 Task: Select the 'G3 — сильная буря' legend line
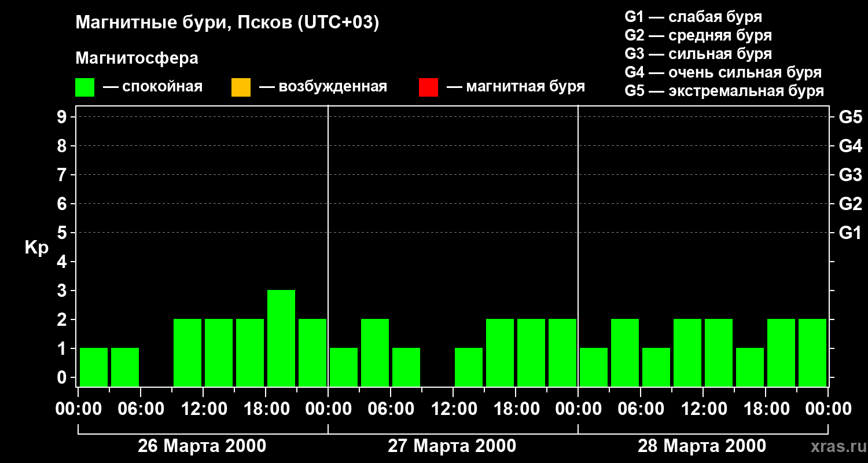pyautogui.click(x=698, y=54)
